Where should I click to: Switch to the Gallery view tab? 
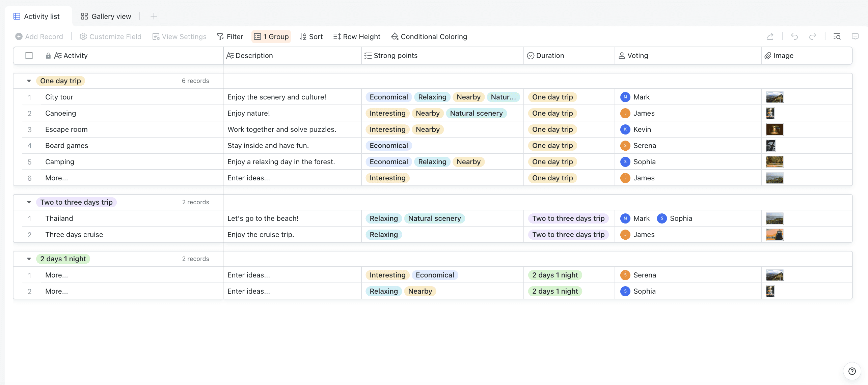click(x=106, y=16)
